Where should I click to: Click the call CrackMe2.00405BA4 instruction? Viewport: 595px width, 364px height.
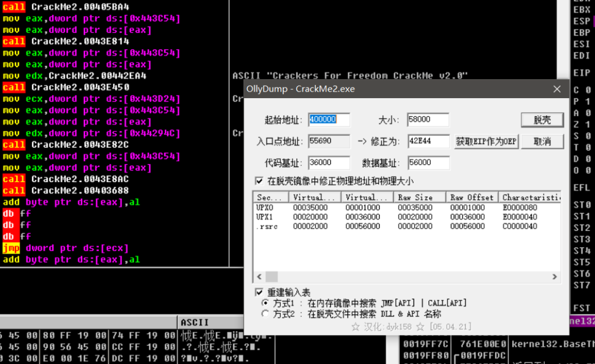pyautogui.click(x=66, y=7)
